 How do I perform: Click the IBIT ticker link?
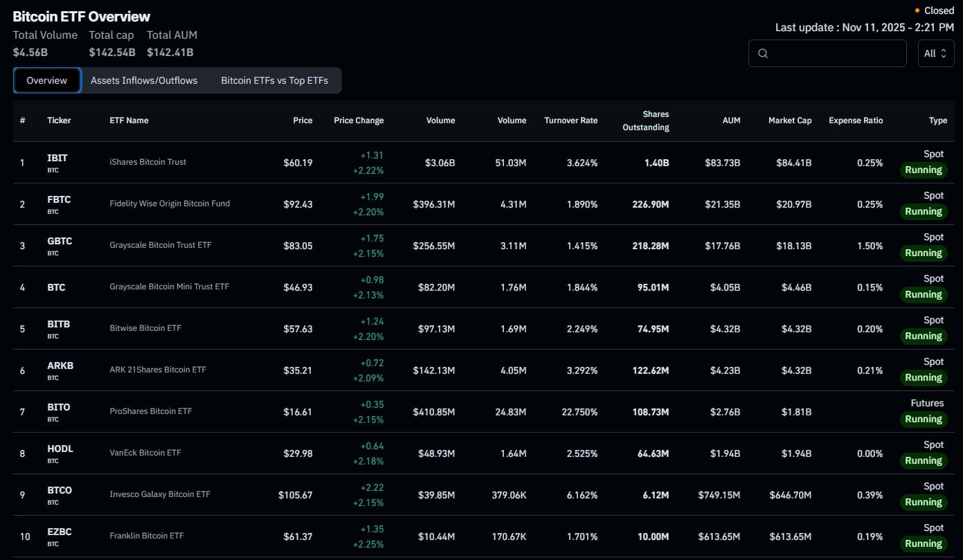[x=57, y=157]
